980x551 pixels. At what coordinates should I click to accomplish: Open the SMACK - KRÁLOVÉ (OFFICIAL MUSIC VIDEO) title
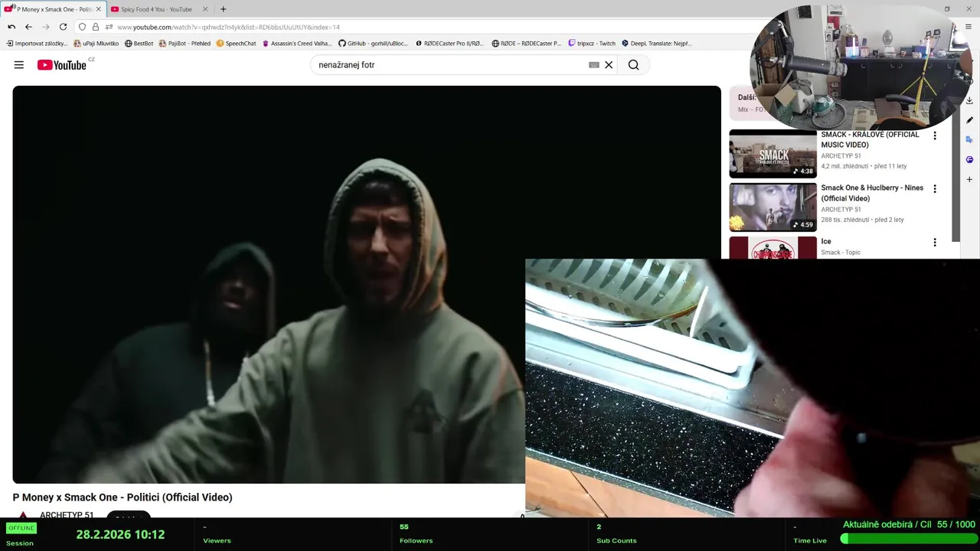[870, 139]
